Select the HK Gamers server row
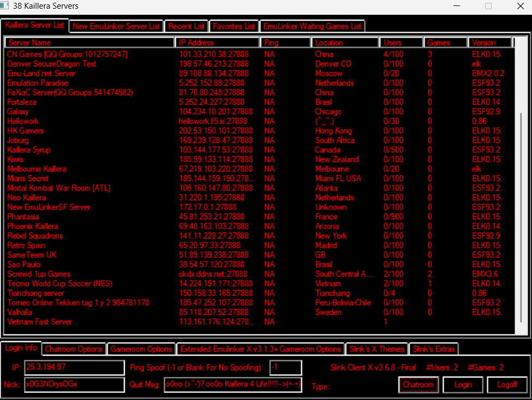 [x=259, y=131]
